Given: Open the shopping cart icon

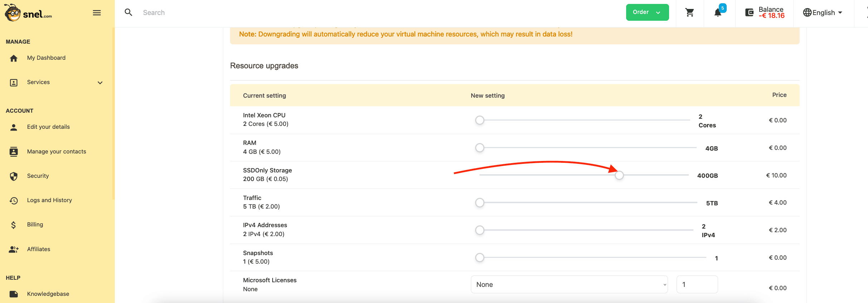Looking at the screenshot, I should [689, 13].
